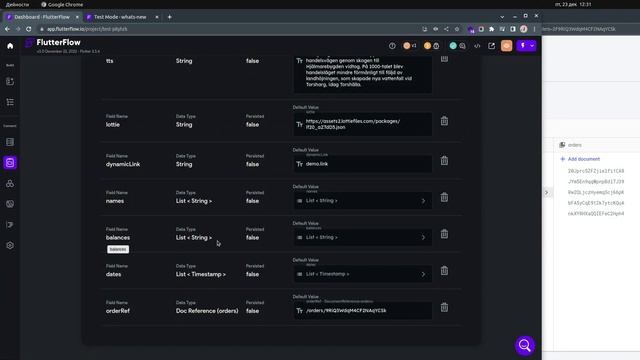Open tab search chevron in Chrome
This screenshot has height=360, width=640.
(502, 17)
